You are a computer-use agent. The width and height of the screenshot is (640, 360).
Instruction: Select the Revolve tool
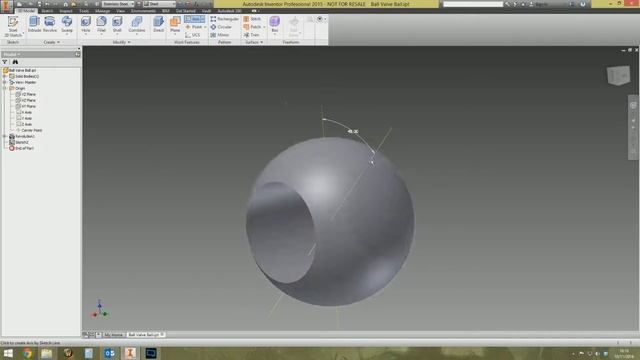(50, 25)
